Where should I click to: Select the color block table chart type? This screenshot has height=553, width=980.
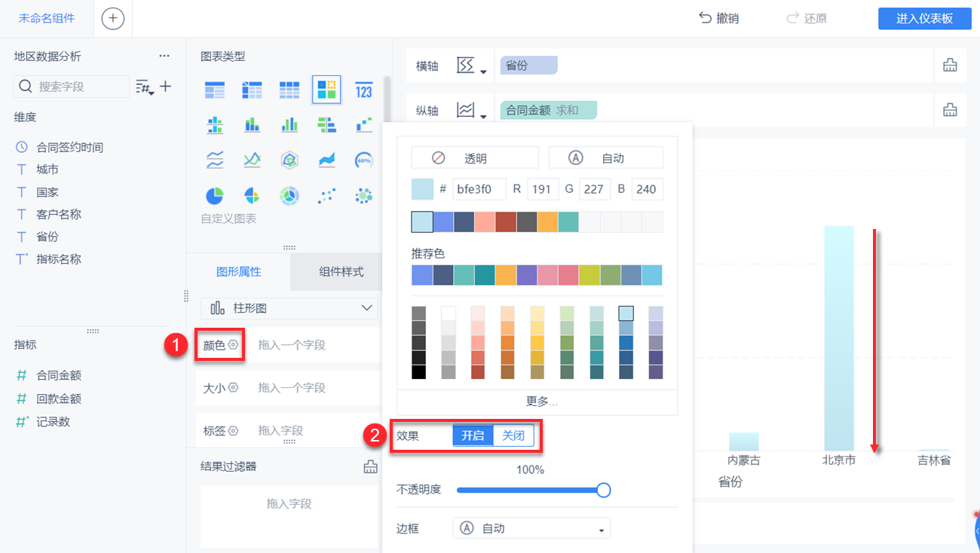coord(326,90)
